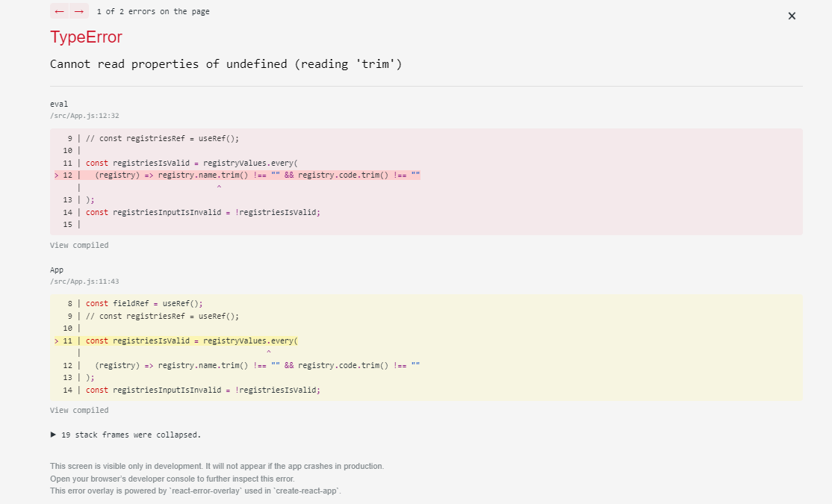The image size is (832, 504).
Task: Click the red TypeError heading
Action: click(x=86, y=37)
